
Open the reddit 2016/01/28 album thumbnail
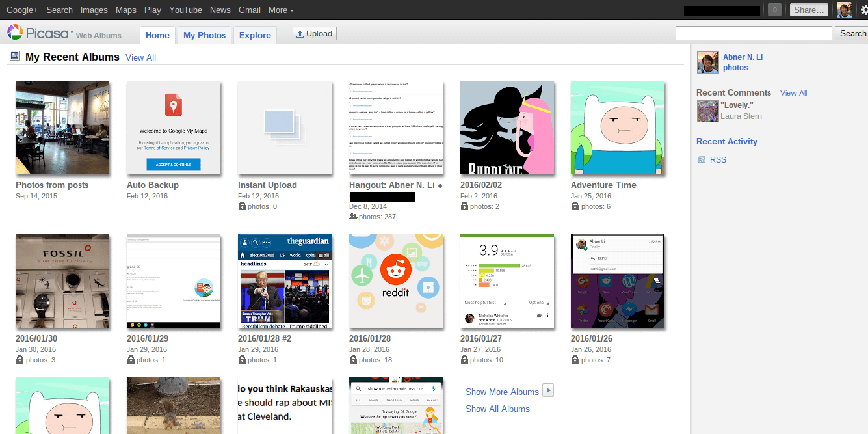coord(396,281)
